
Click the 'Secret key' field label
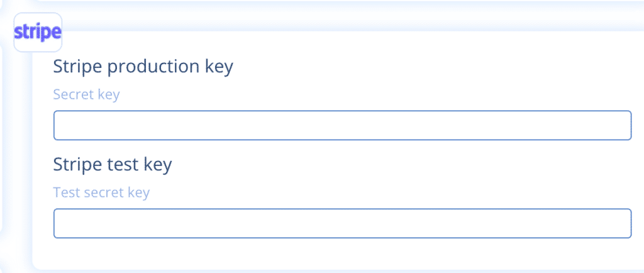pyautogui.click(x=86, y=95)
